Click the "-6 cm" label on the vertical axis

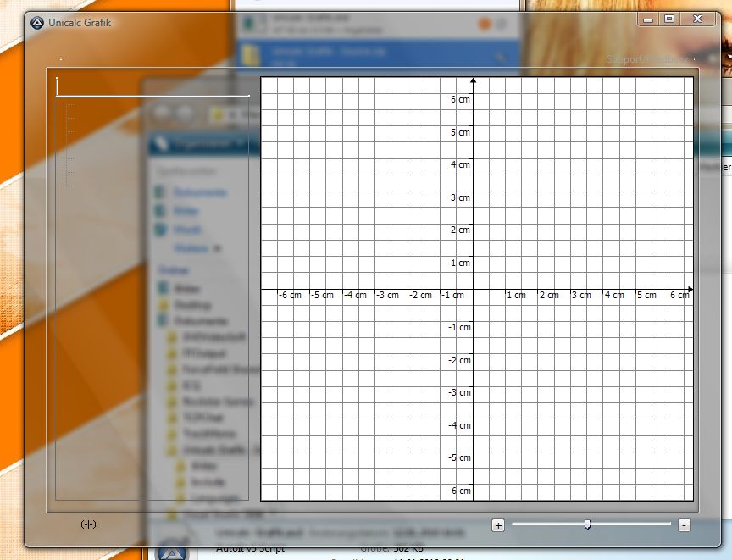[459, 491]
